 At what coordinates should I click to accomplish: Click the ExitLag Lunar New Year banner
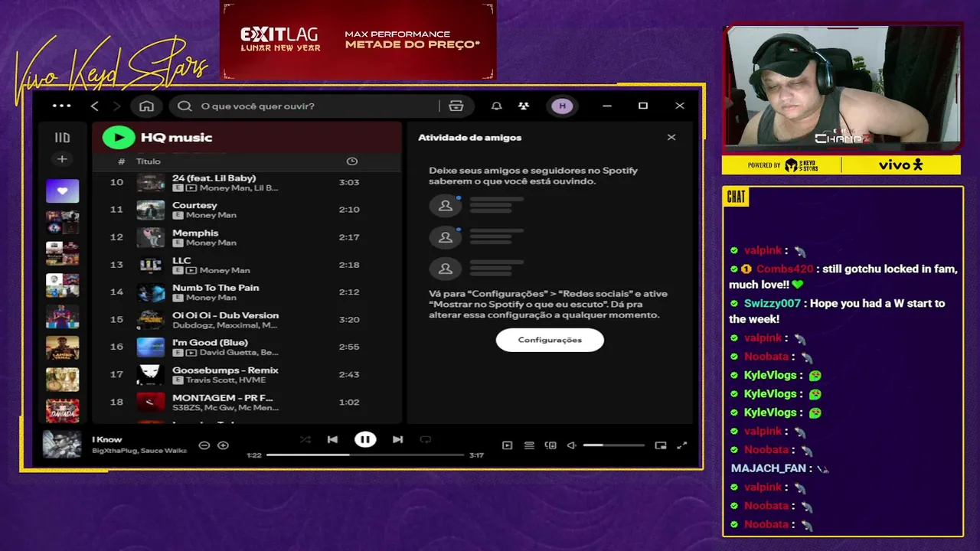(358, 40)
